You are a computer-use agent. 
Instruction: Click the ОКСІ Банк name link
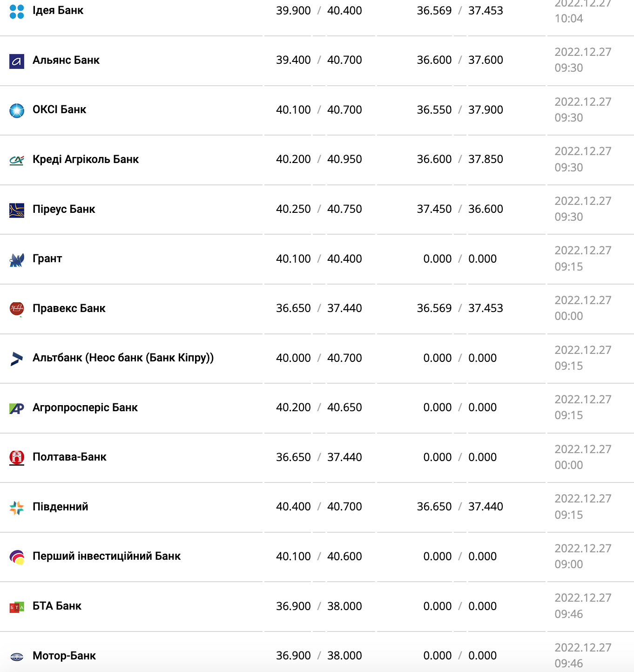(x=59, y=109)
